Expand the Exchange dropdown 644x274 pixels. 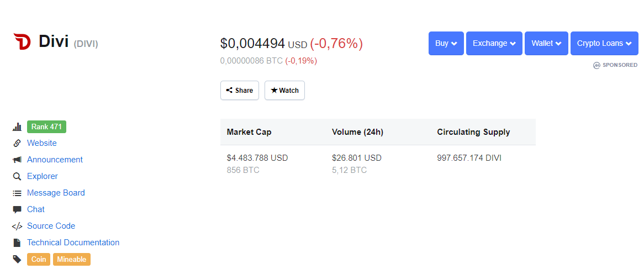point(494,43)
